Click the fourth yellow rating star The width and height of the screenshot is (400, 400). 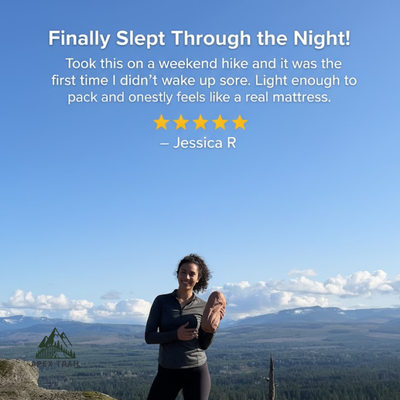(x=220, y=122)
